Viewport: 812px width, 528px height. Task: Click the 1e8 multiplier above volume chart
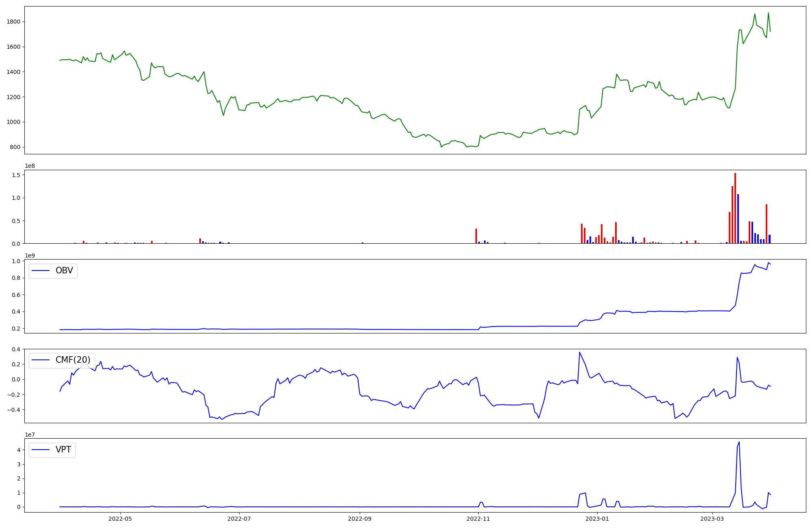(30, 166)
